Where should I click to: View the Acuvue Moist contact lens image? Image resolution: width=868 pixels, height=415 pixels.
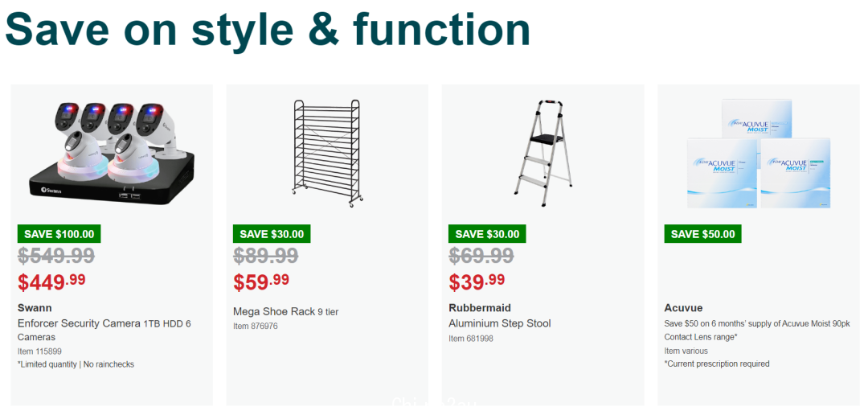coord(759,154)
